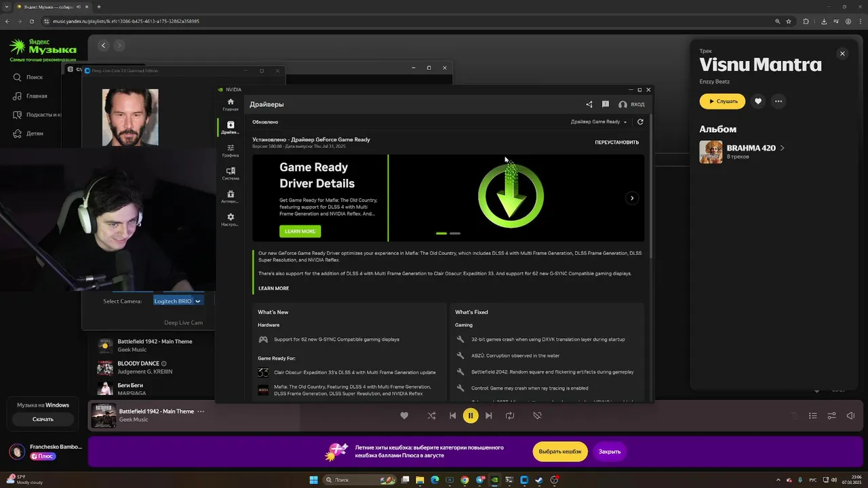Select the second banner slide indicator
Viewport: 868px width, 488px height.
click(455, 233)
